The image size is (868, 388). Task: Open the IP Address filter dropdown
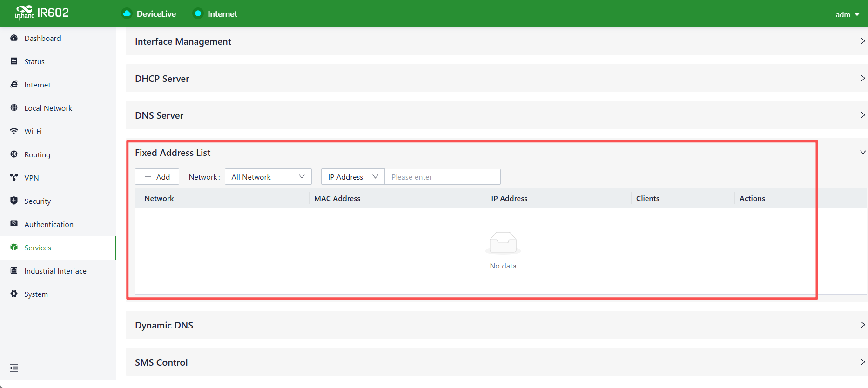pyautogui.click(x=353, y=177)
